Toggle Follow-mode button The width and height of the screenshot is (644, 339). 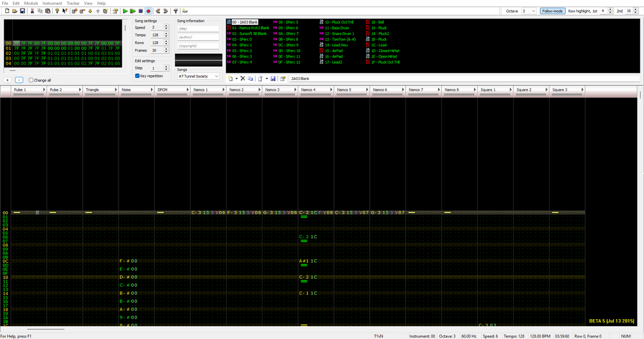[552, 11]
